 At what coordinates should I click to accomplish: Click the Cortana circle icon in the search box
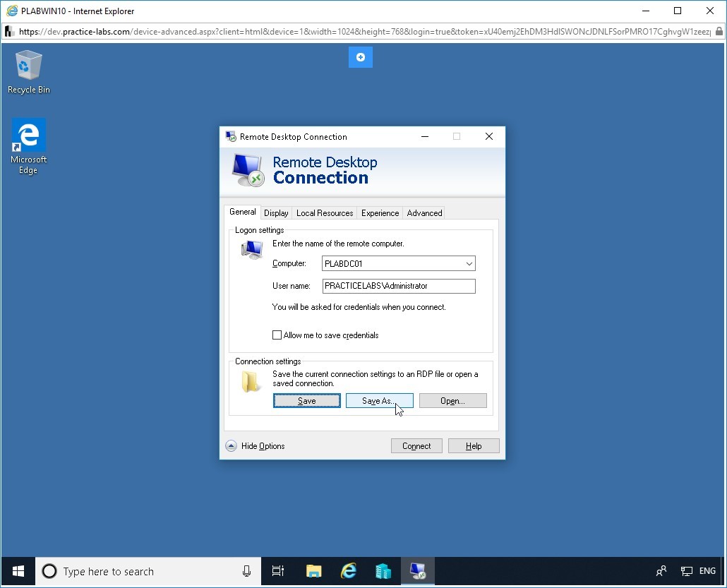tap(49, 571)
